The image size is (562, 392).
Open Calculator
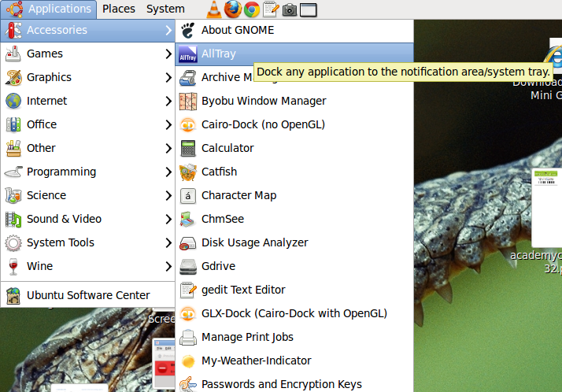(x=294, y=149)
